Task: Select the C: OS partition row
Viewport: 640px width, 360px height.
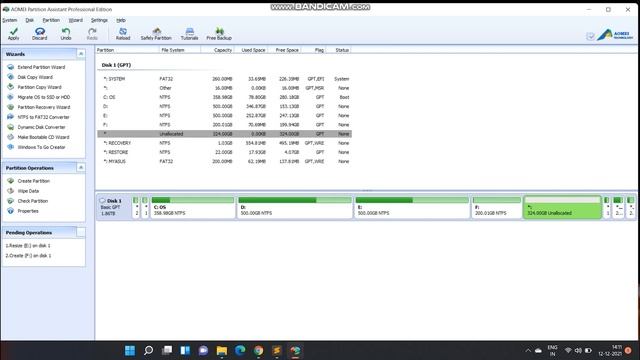Action: coord(224,97)
